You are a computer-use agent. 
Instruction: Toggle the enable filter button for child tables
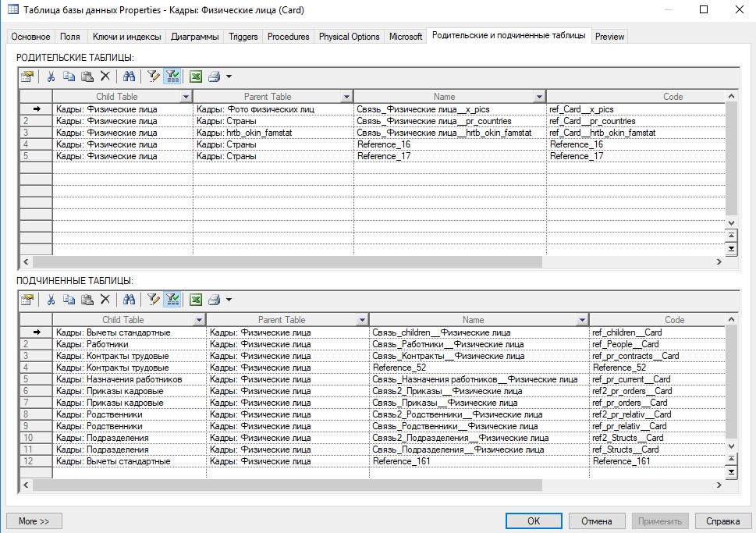point(172,300)
